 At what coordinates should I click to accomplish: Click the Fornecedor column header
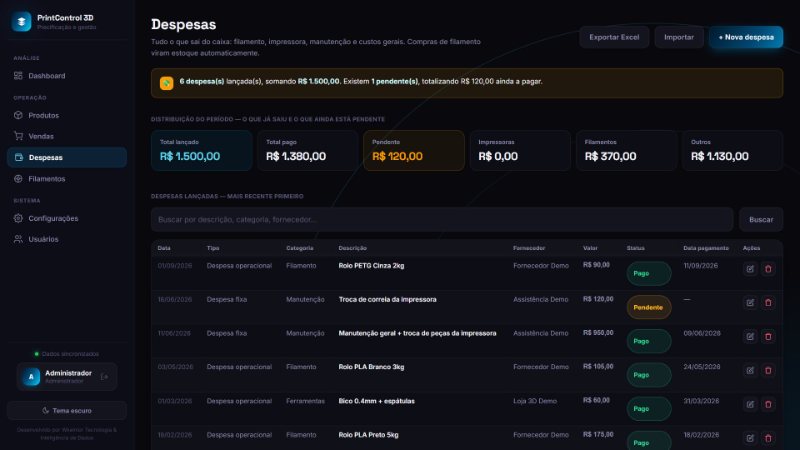[529, 248]
